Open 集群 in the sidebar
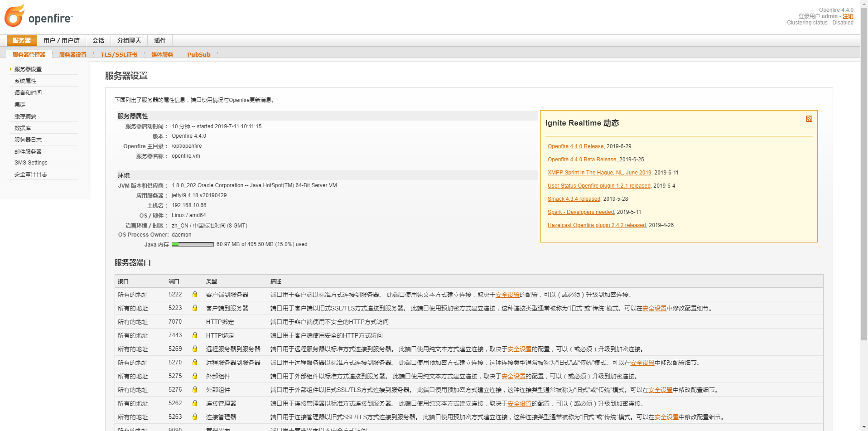This screenshot has height=431, width=868. coord(20,105)
